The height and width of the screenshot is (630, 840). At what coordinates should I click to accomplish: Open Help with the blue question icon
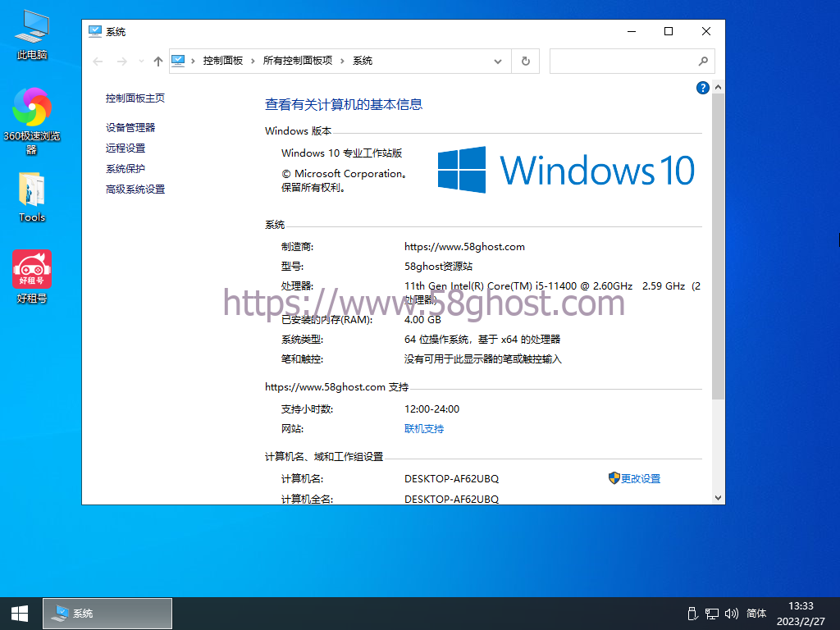(703, 87)
